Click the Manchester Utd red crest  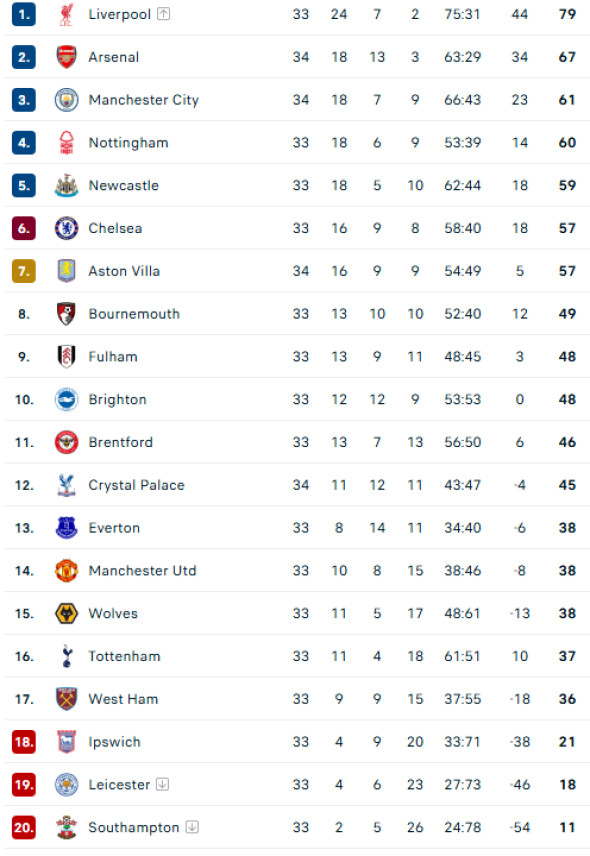pos(66,570)
